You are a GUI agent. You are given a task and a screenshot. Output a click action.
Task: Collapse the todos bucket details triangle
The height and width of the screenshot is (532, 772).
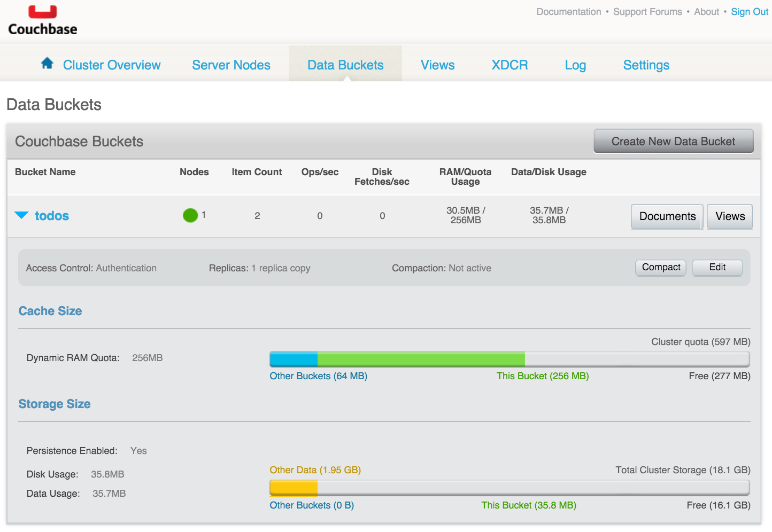[x=21, y=215]
